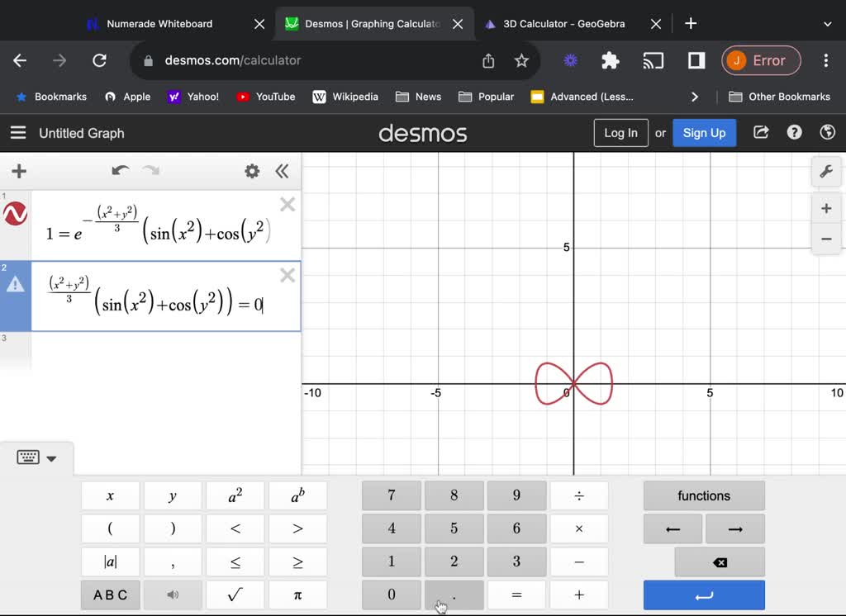This screenshot has height=616, width=846.
Task: Open the share graph icon
Action: point(760,132)
